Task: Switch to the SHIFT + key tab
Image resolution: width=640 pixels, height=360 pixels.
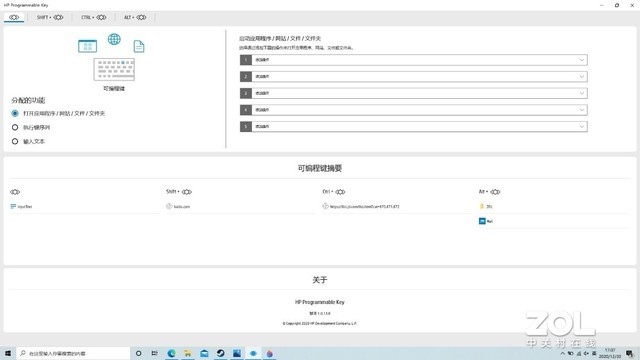Action: pyautogui.click(x=50, y=17)
